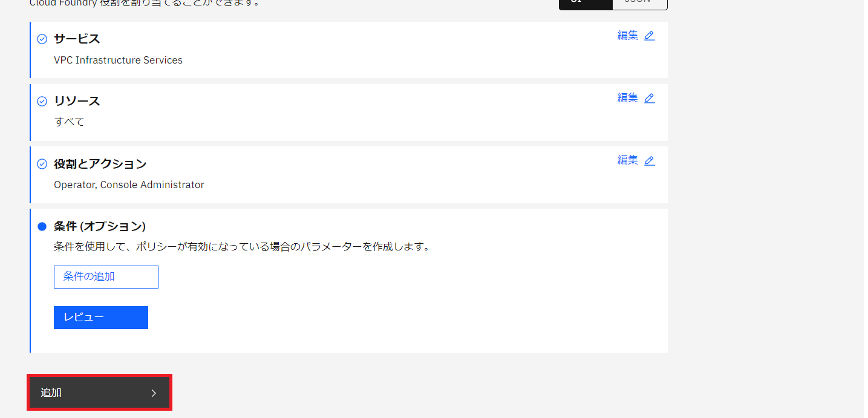Open 編集 link for 役割とアクション
The image size is (868, 418).
point(627,160)
